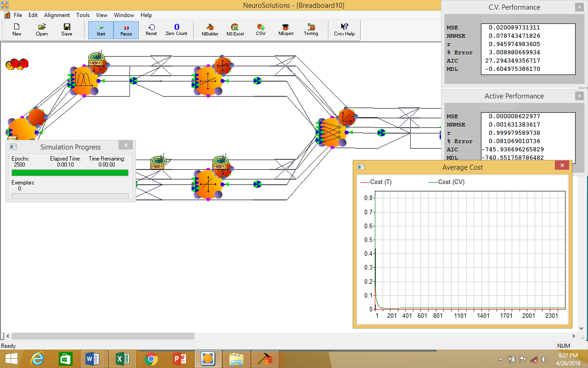This screenshot has height=368, width=588.
Task: Click the Active NRMSE value 0.001631383617
Action: (x=514, y=125)
